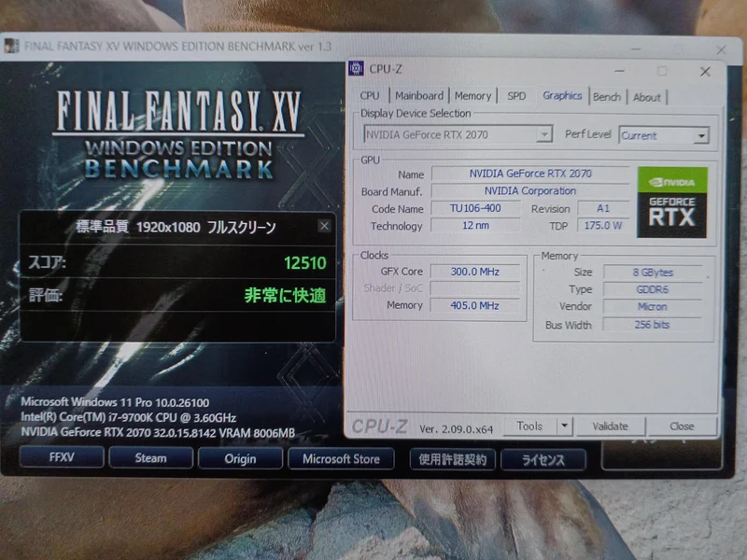Click the Revision A1 value
Screen dimensions: 747x560
[x=603, y=208]
